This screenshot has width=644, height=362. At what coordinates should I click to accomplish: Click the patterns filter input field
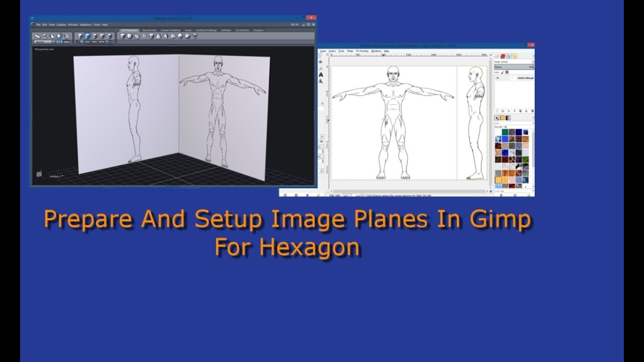(x=514, y=123)
